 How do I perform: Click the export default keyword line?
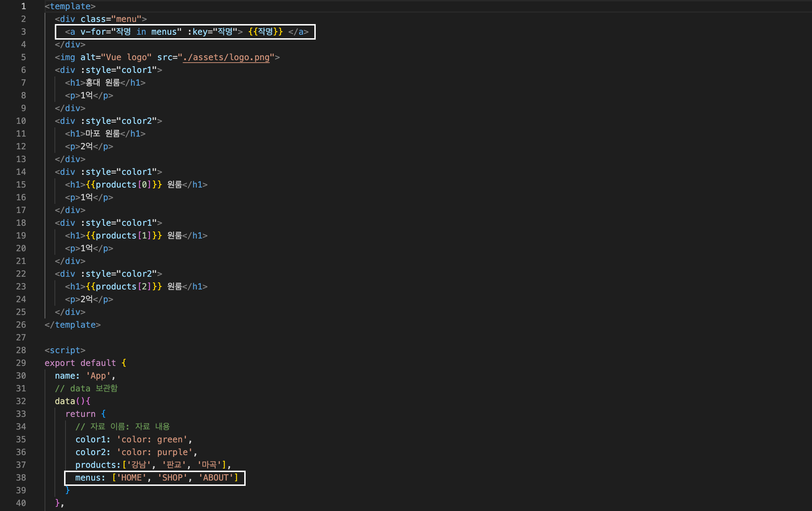coord(80,363)
